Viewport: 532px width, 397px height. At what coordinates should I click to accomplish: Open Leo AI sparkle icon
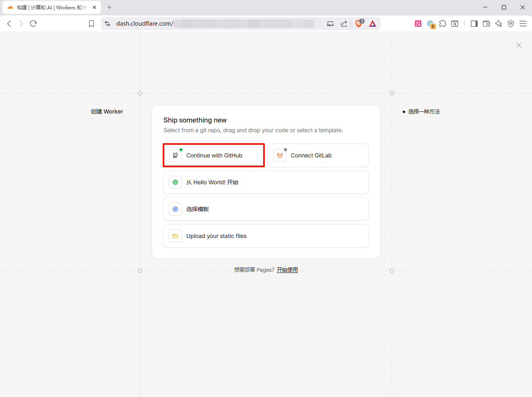(499, 24)
